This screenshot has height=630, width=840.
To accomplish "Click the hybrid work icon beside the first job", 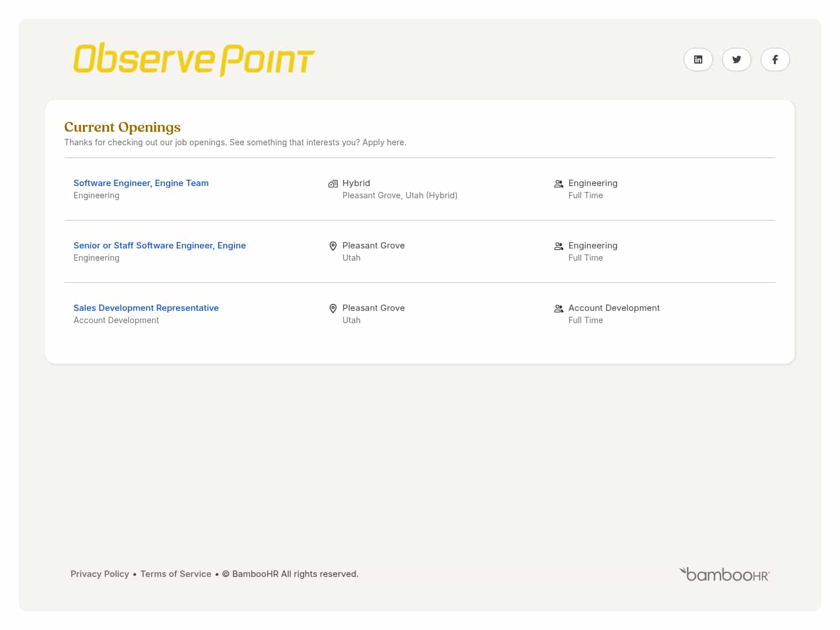I will 332,183.
